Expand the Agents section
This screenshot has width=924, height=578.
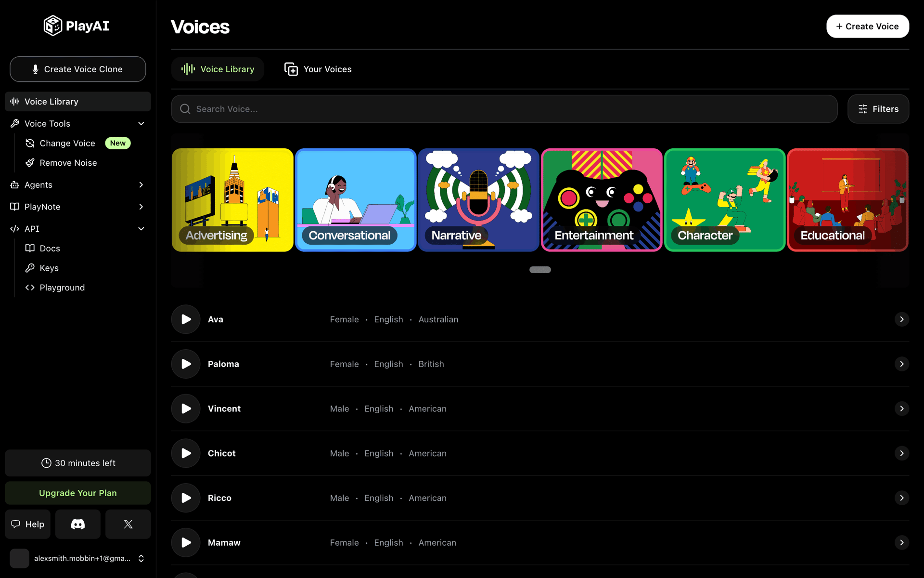141,185
